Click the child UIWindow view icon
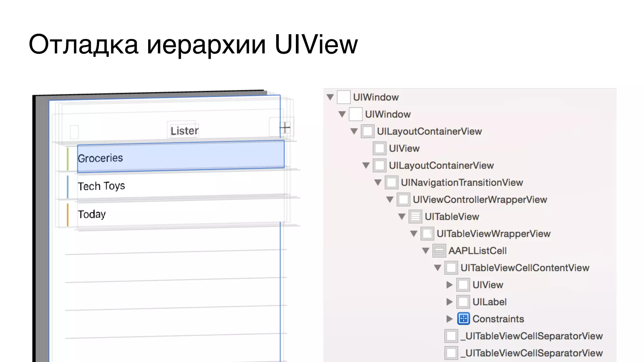This screenshot has height=362, width=644. pyautogui.click(x=356, y=114)
